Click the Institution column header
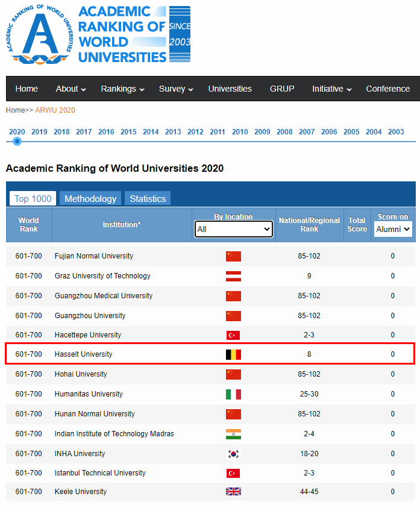This screenshot has width=420, height=505. (x=122, y=225)
